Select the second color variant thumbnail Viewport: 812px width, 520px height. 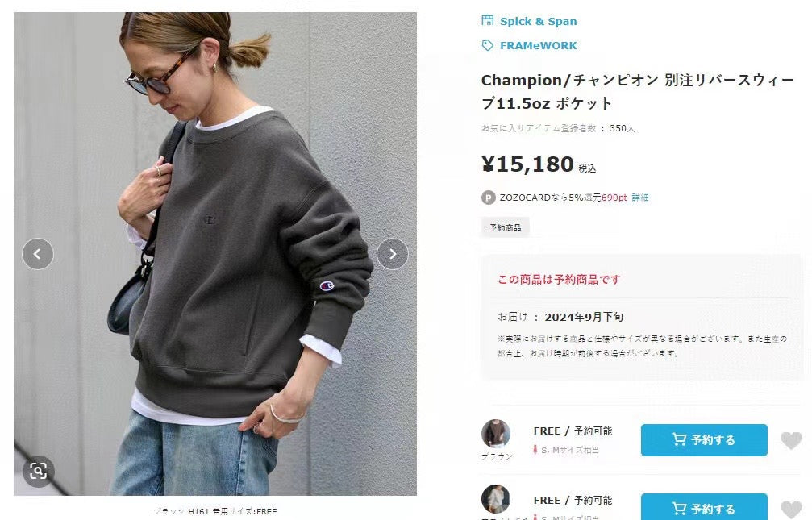point(496,499)
